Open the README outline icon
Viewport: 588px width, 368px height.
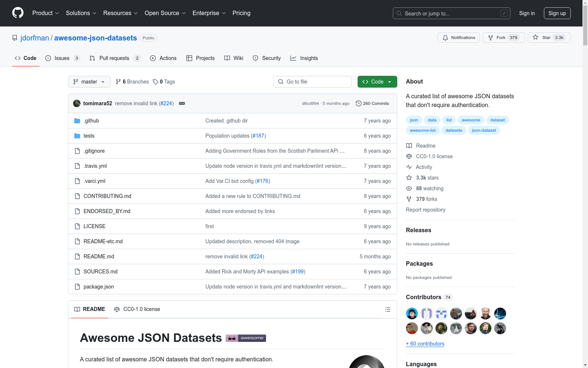[x=387, y=309]
